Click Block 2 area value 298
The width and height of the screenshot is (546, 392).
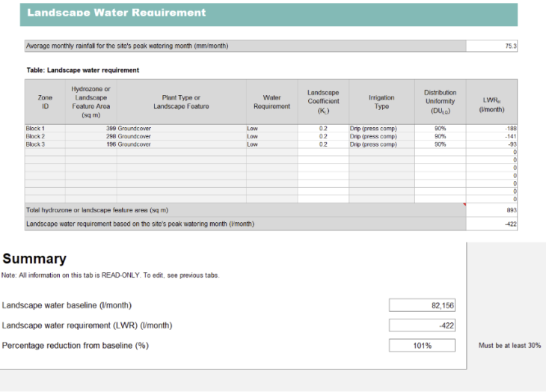point(91,137)
